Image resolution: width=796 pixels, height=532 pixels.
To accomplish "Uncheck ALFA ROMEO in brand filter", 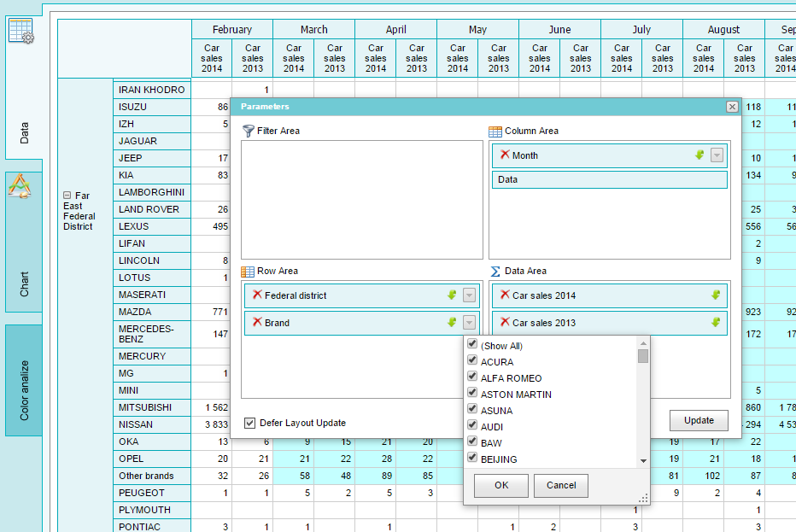I will (472, 377).
